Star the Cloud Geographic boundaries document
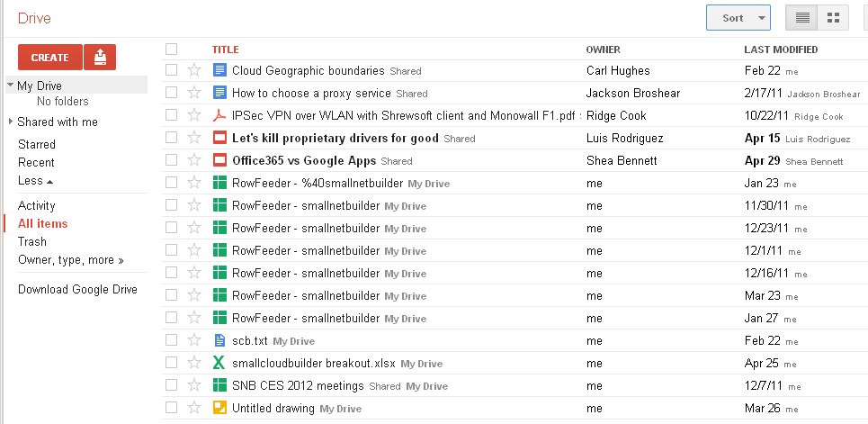The width and height of the screenshot is (868, 424). tap(193, 70)
